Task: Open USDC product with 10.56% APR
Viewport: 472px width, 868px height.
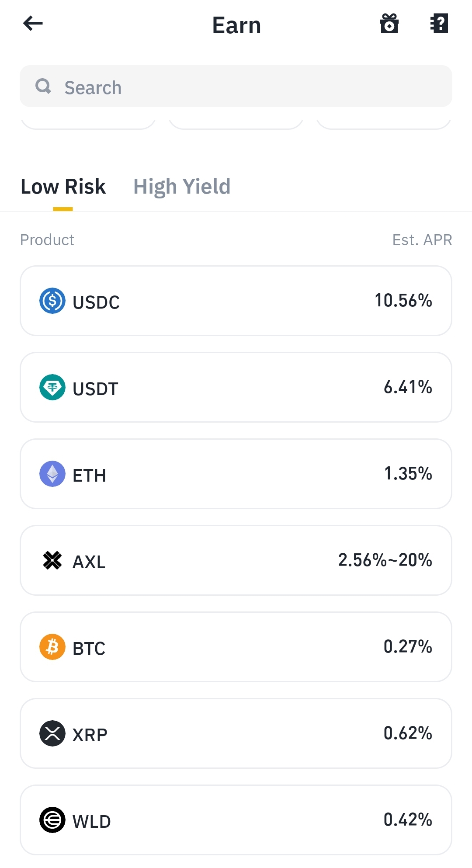Action: pyautogui.click(x=236, y=301)
